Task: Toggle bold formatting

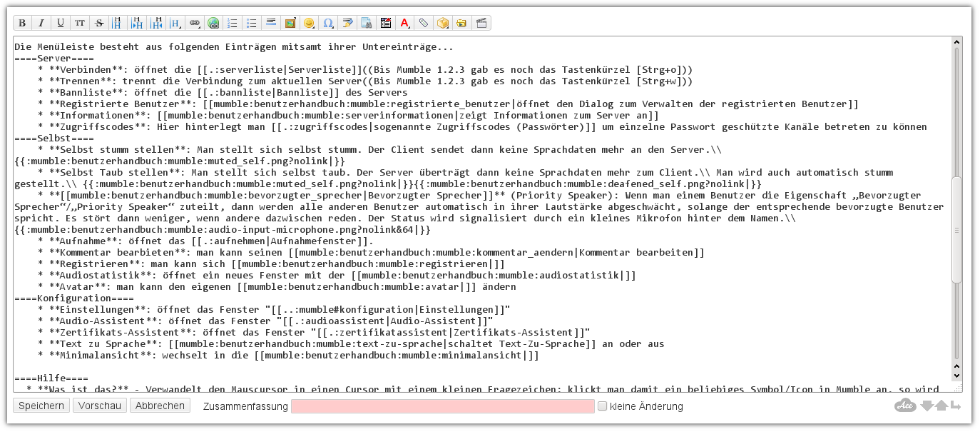Action: pos(21,23)
